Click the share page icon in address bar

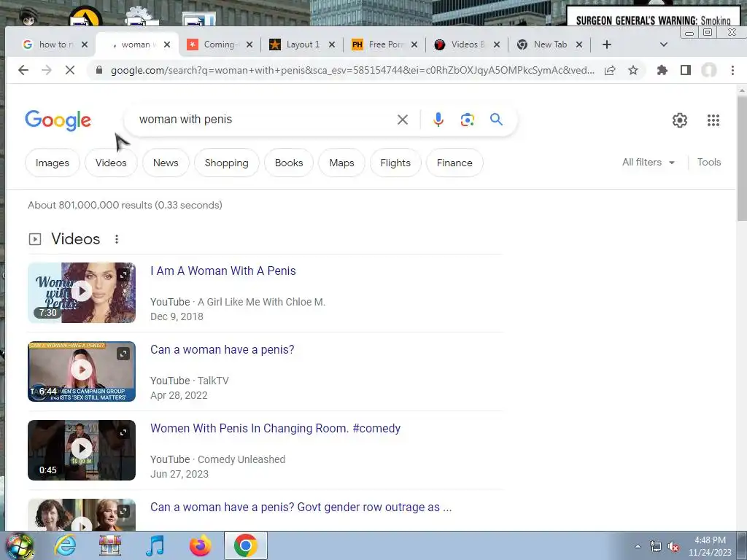click(610, 71)
